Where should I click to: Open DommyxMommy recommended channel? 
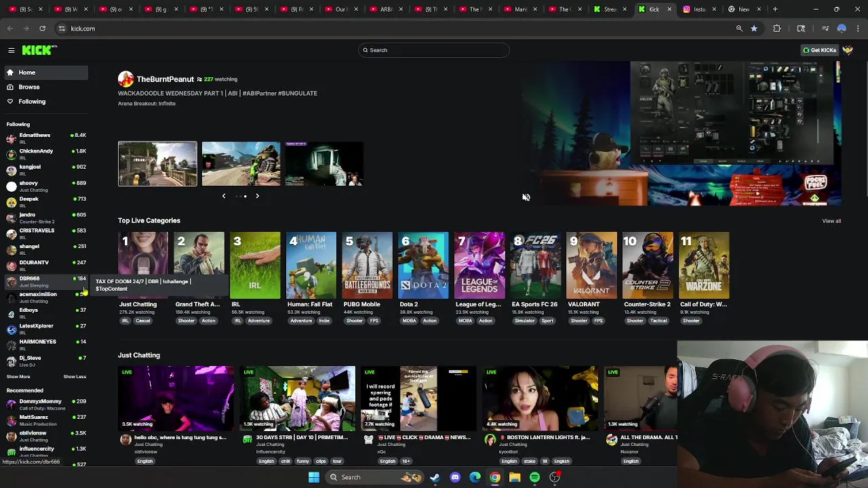(46, 404)
